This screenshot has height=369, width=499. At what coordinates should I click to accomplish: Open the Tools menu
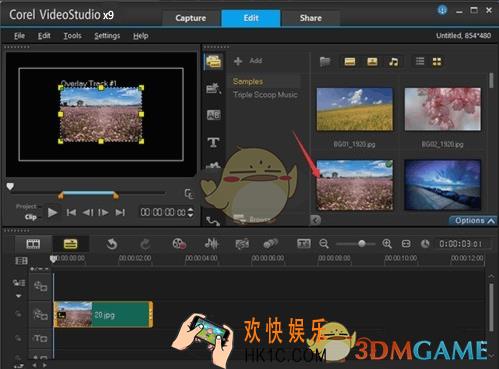[x=72, y=36]
